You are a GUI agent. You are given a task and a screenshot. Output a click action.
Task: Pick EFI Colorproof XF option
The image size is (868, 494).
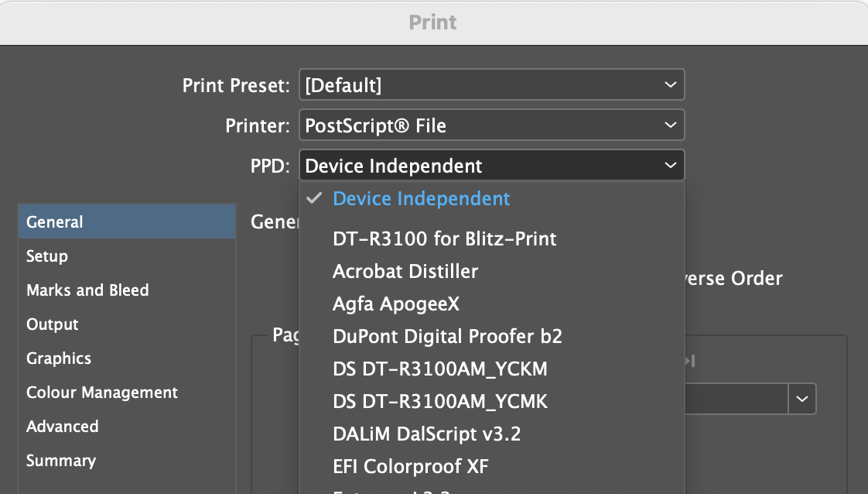pos(410,467)
